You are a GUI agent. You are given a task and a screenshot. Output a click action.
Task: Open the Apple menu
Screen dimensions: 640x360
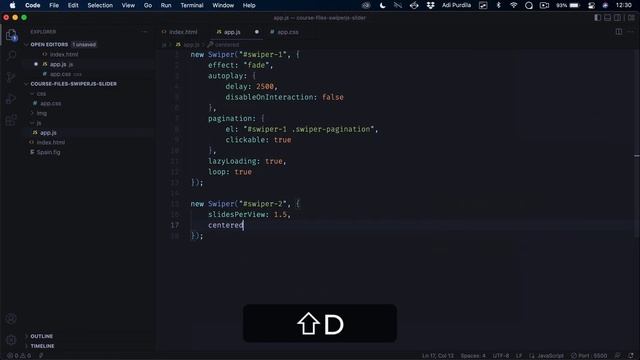pyautogui.click(x=12, y=5)
